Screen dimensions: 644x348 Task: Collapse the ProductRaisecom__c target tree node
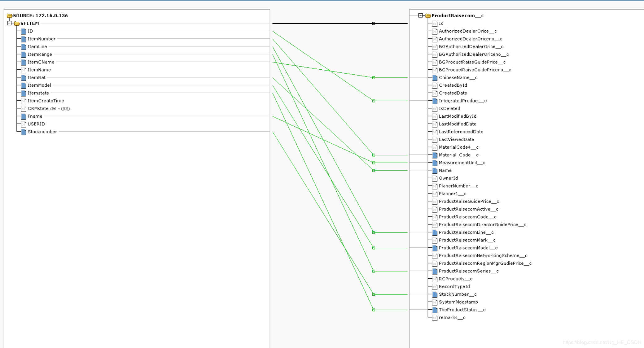point(420,15)
